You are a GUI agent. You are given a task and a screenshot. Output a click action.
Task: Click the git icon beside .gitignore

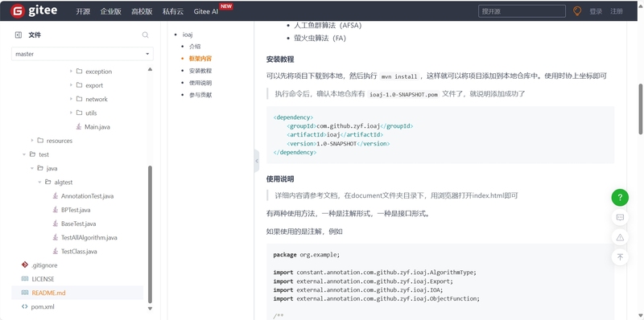[25, 265]
